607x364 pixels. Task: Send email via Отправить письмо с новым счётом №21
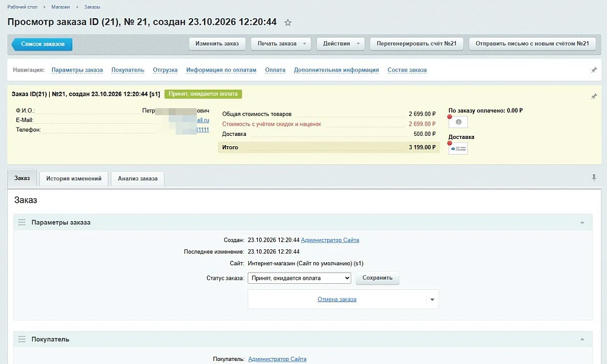[532, 44]
